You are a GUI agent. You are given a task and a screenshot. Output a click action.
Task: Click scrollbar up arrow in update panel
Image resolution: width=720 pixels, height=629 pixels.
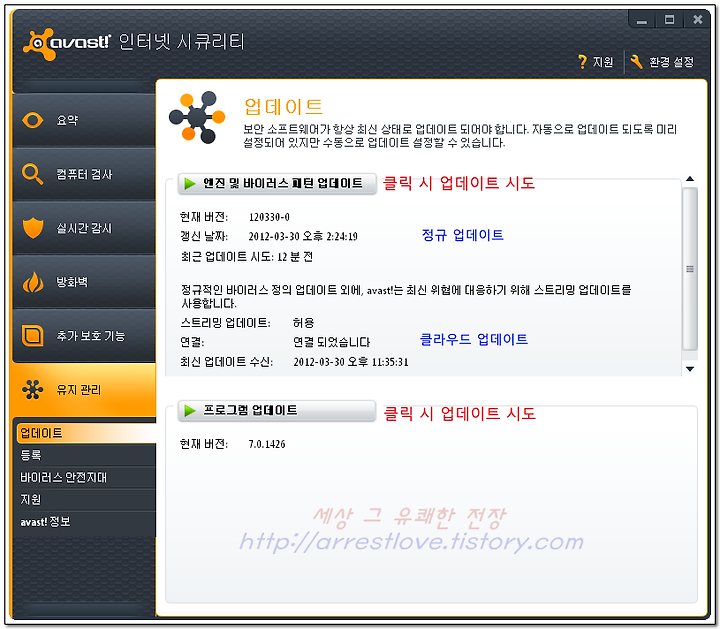point(690,179)
